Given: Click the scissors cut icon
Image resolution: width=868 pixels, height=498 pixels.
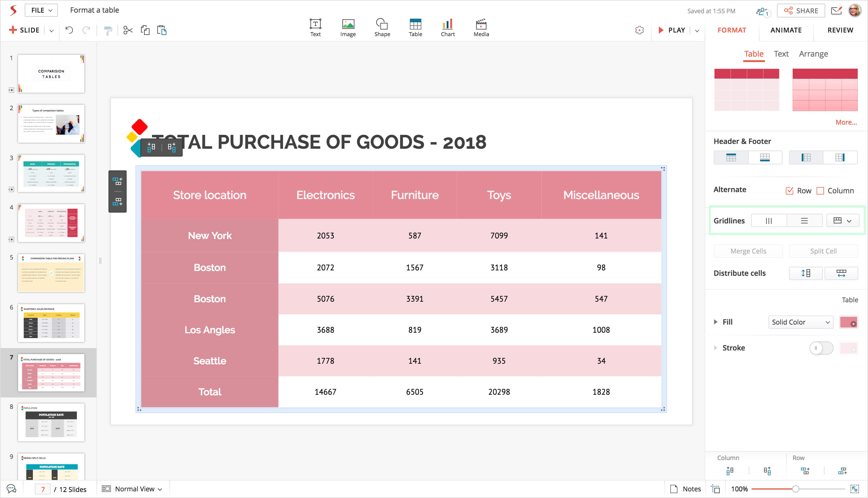Looking at the screenshot, I should click(x=128, y=30).
